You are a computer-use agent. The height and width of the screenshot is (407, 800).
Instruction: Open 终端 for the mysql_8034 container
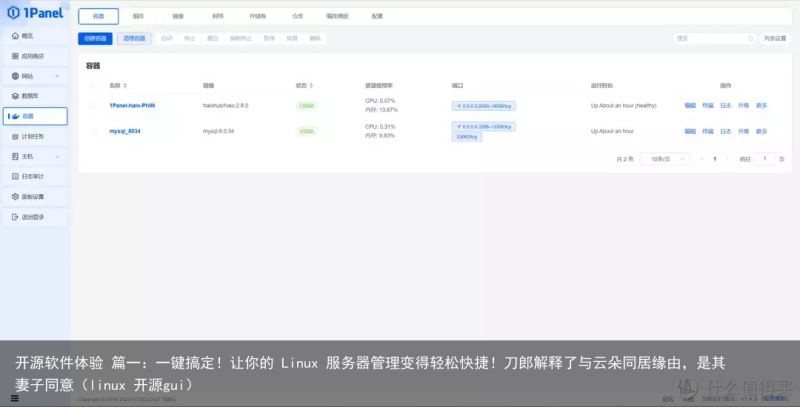(x=708, y=131)
